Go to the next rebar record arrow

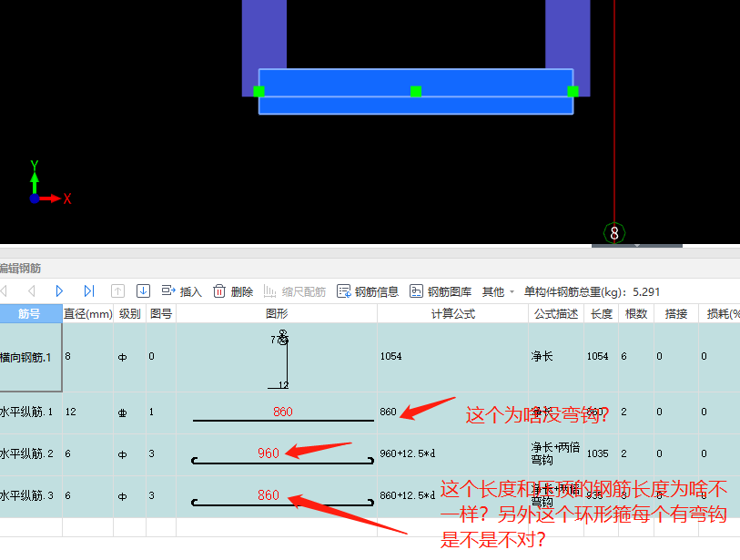point(59,290)
